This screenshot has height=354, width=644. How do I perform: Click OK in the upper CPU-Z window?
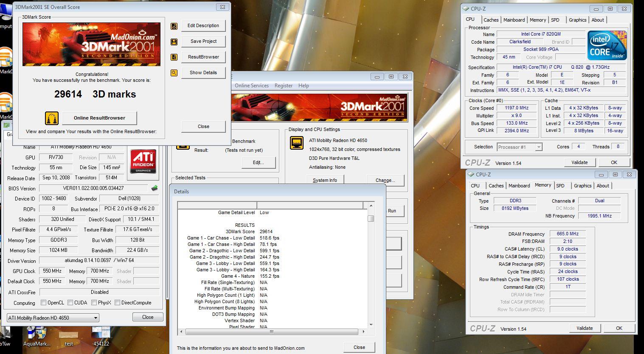click(614, 162)
